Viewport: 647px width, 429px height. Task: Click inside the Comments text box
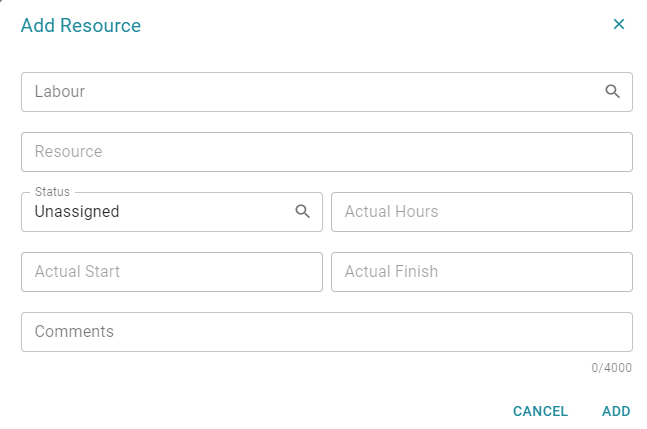point(327,332)
